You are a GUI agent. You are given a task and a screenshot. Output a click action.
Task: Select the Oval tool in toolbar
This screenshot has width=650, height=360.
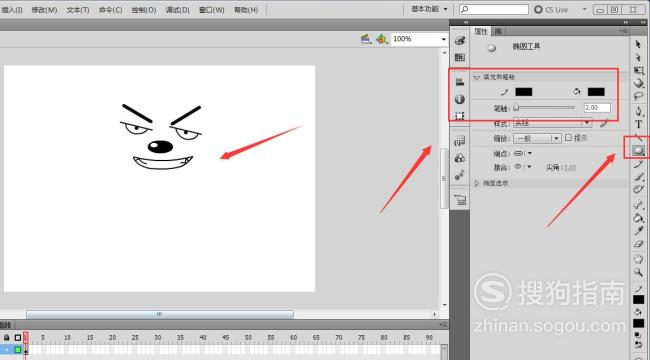click(x=638, y=151)
